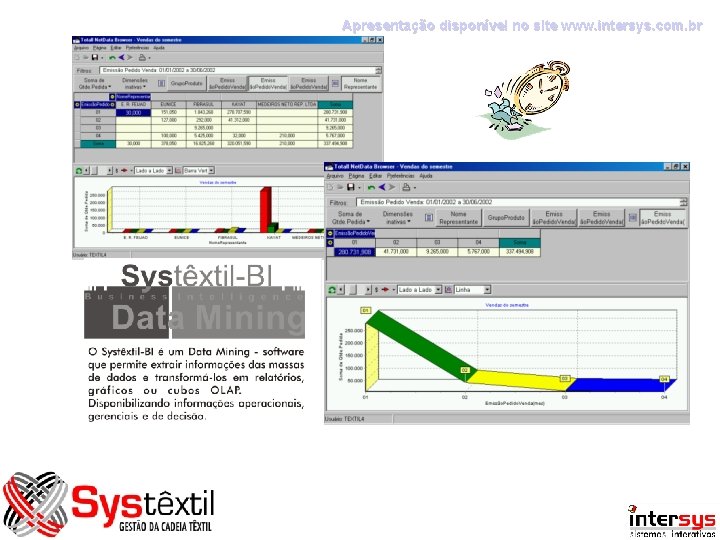Click Nome Representante button in bar chart window
720x540 pixels.
click(360, 84)
